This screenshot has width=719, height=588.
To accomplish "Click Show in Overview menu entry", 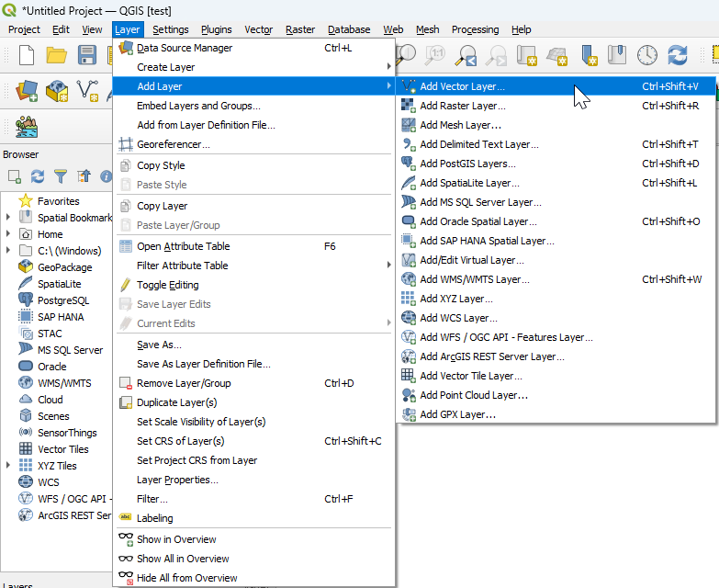I will 176,539.
